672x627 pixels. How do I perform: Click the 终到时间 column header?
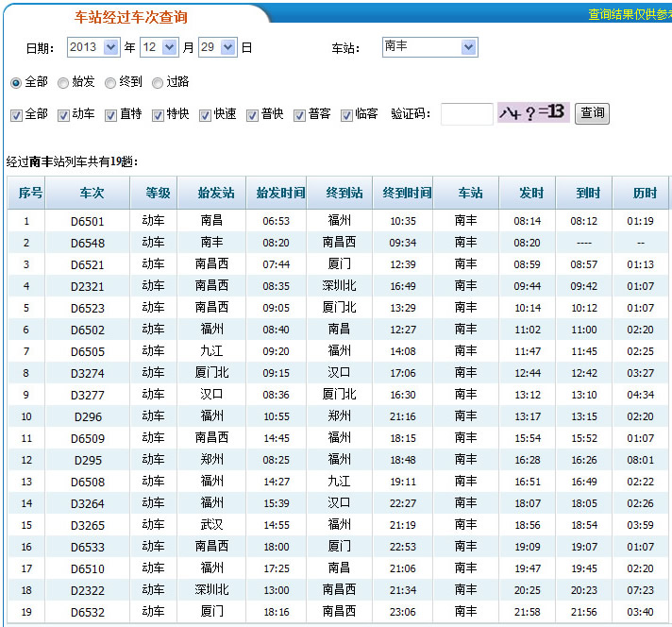click(403, 193)
